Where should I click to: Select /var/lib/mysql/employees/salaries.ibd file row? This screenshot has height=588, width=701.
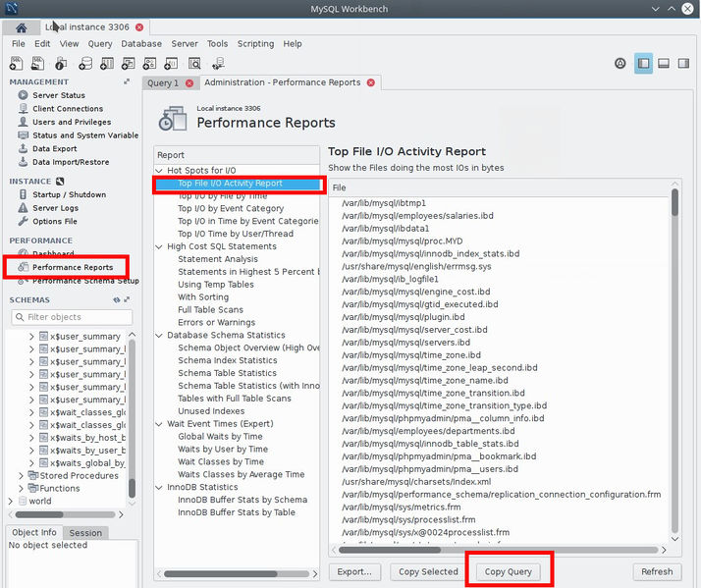point(417,216)
